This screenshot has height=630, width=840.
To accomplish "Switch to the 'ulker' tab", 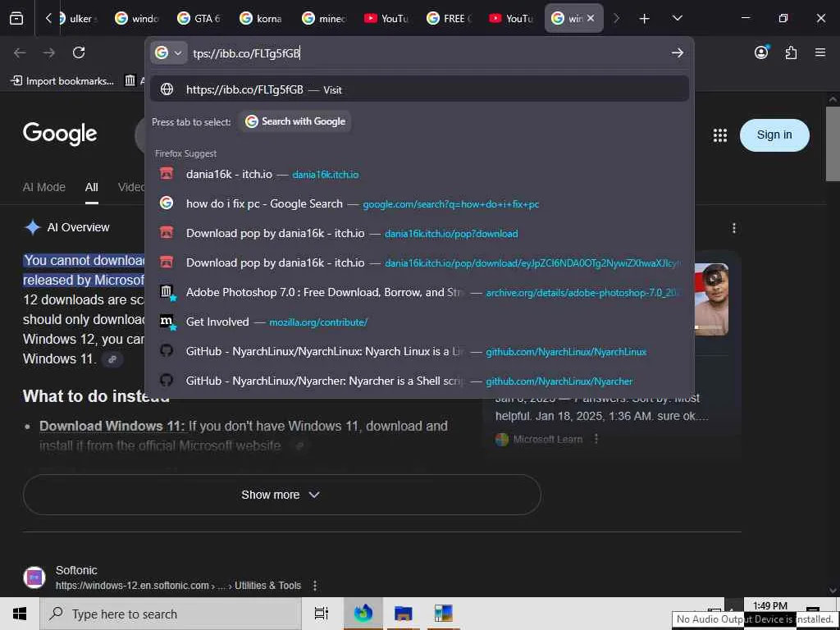I will 80,18.
